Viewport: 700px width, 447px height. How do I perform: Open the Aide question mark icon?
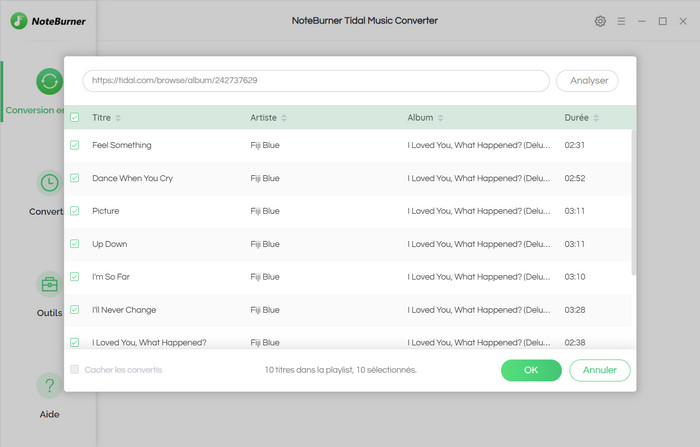tap(49, 385)
